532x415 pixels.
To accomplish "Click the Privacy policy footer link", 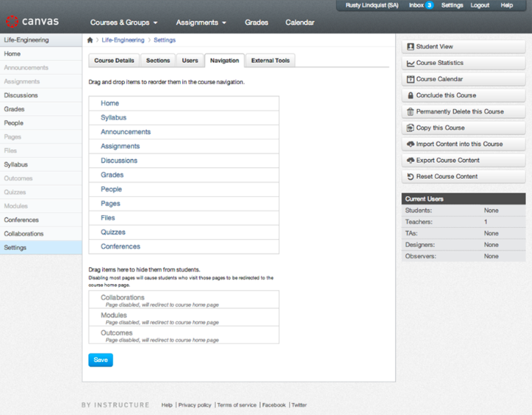I will point(194,405).
